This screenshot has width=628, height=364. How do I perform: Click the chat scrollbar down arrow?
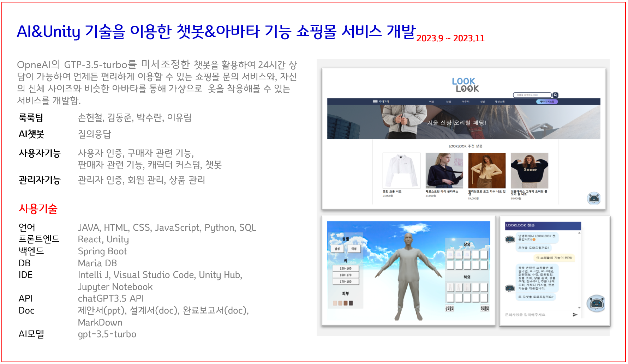[579, 308]
